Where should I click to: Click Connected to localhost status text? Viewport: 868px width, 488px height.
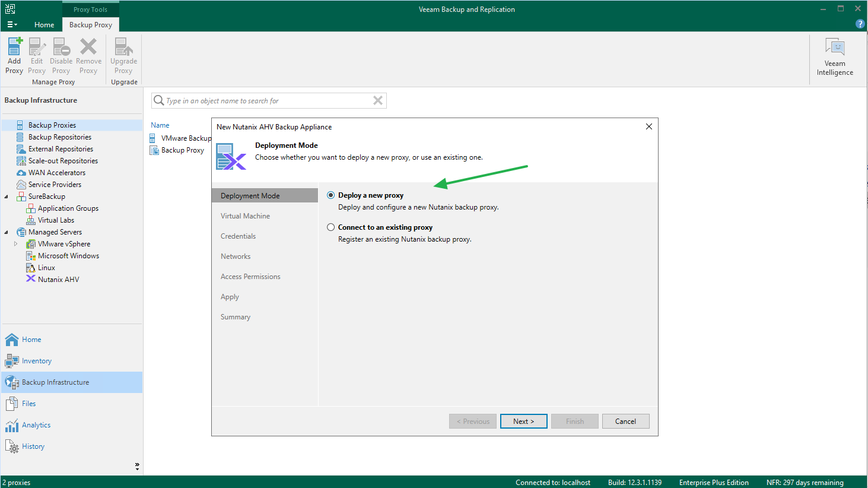[553, 483]
